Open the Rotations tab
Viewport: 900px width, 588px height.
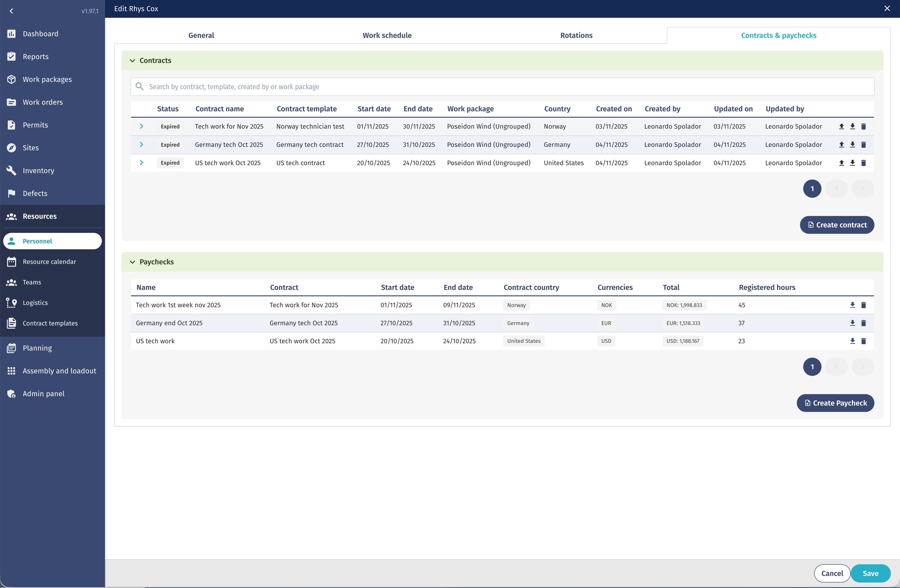[576, 35]
